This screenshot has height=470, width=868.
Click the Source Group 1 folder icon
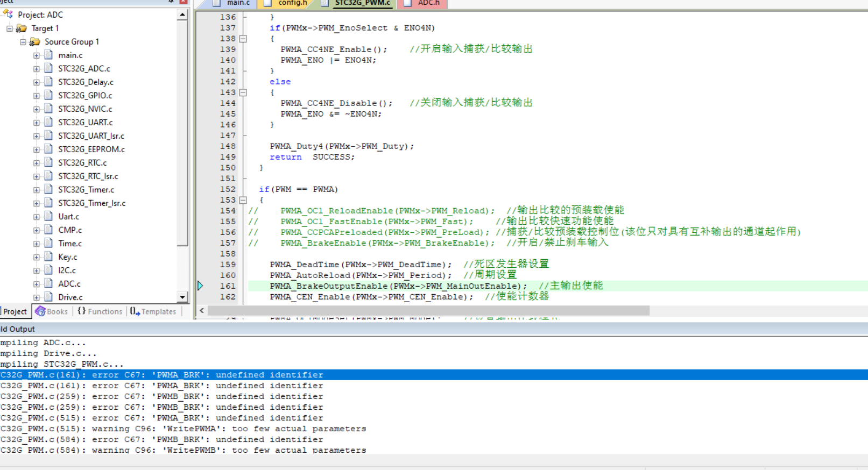click(35, 41)
